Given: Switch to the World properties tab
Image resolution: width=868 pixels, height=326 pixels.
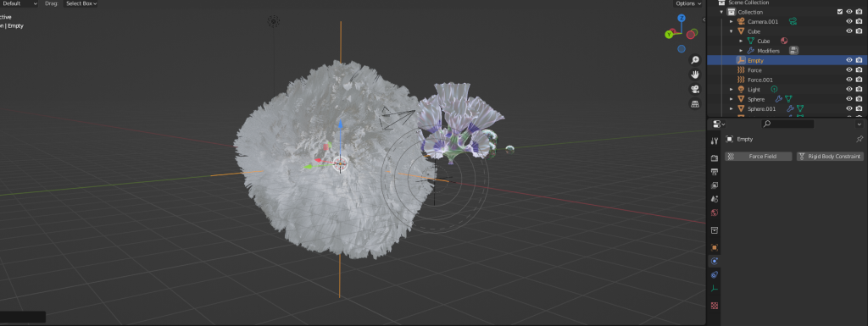Looking at the screenshot, I should click(714, 213).
